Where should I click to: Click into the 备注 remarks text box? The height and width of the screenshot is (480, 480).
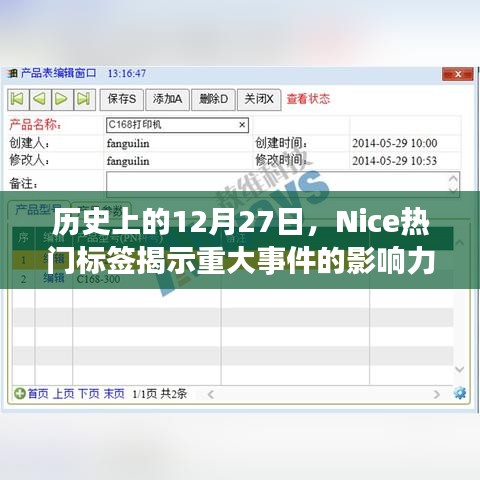(x=283, y=184)
